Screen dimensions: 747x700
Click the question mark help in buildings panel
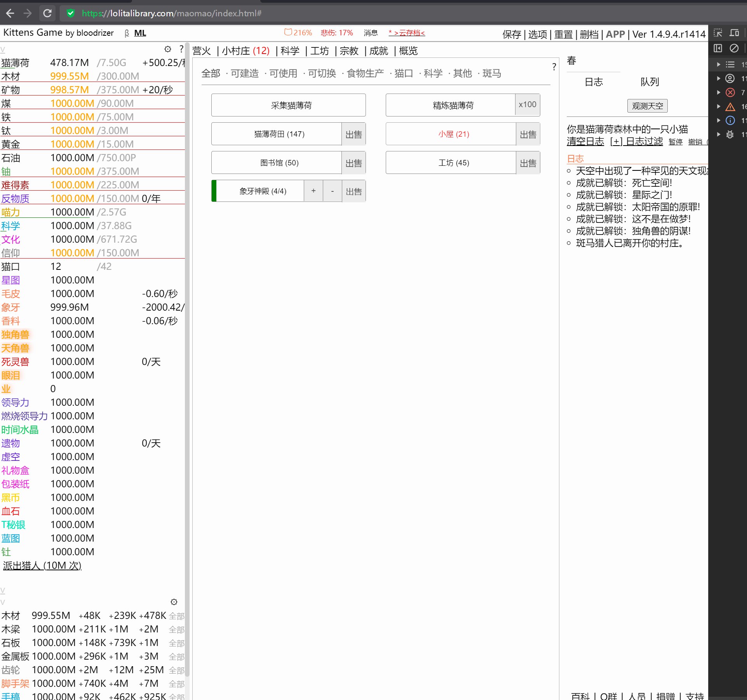(x=554, y=67)
